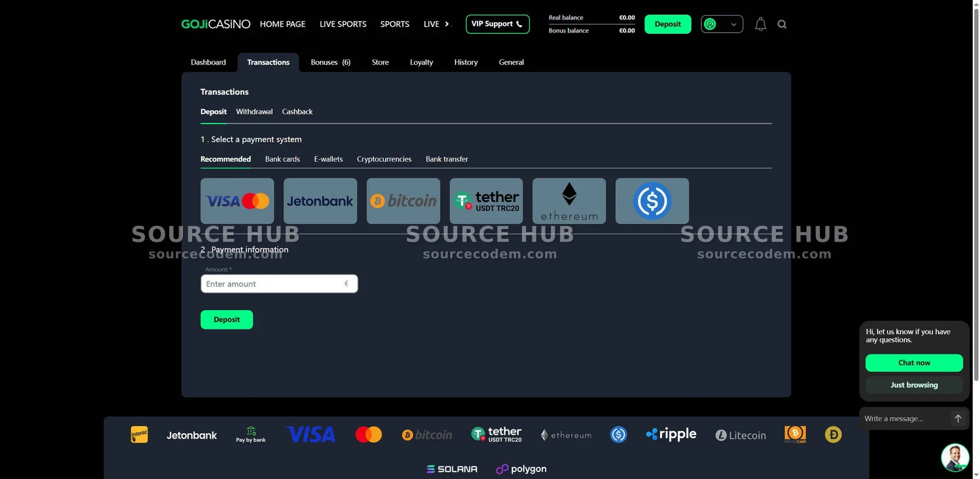
Task: Choose tether USDT TRC20 payment tile
Action: 486,201
